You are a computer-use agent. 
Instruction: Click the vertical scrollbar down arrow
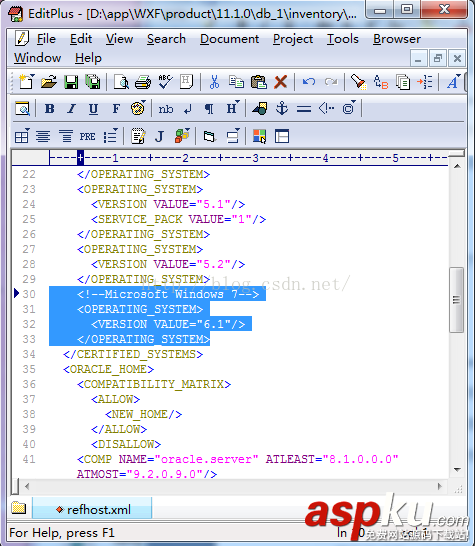click(457, 470)
